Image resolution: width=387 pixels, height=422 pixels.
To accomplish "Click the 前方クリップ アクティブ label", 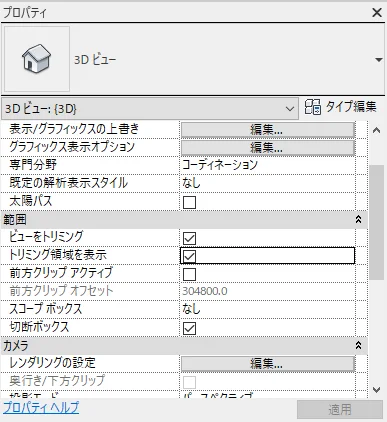I will click(61, 273).
